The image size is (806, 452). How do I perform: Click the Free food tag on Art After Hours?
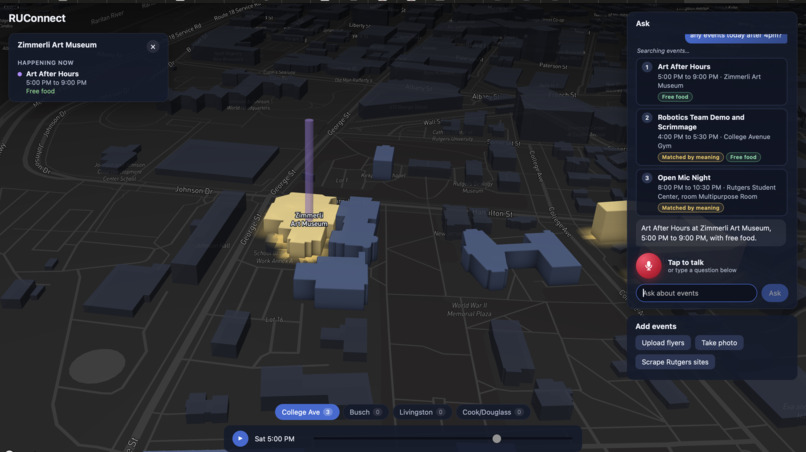tap(675, 97)
